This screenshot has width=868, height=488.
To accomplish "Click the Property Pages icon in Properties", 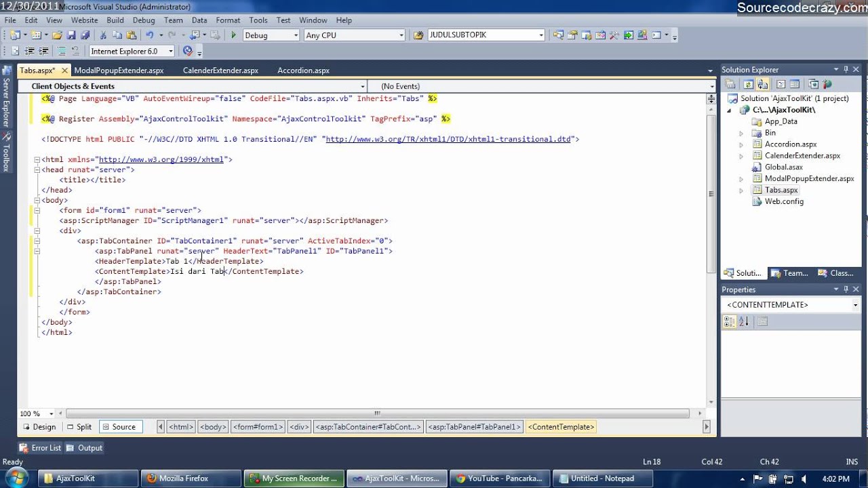I will point(762,322).
